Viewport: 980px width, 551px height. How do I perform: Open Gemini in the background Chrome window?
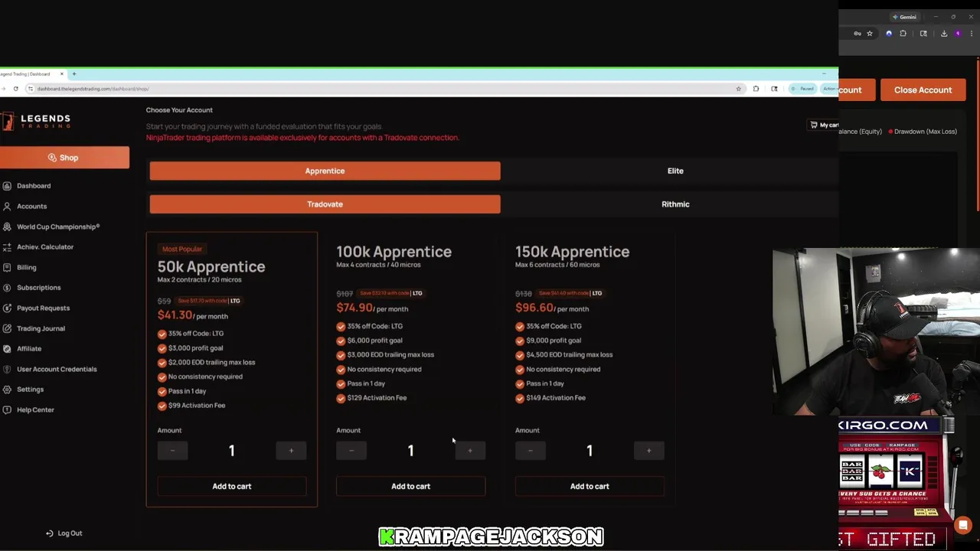904,17
